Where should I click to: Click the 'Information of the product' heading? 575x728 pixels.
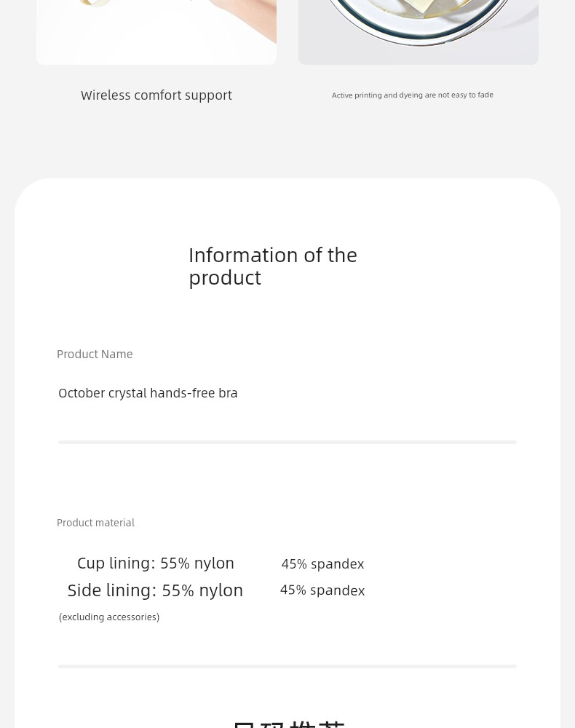point(273,266)
